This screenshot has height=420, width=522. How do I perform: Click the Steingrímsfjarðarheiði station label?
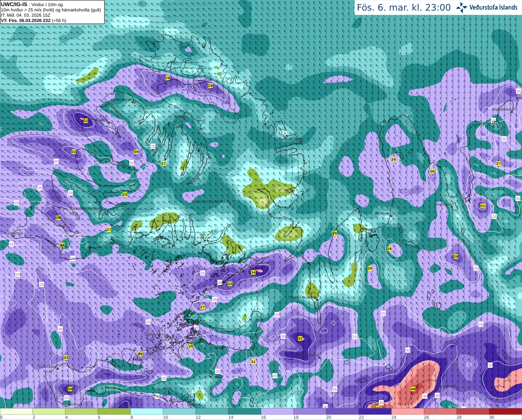tap(211, 201)
